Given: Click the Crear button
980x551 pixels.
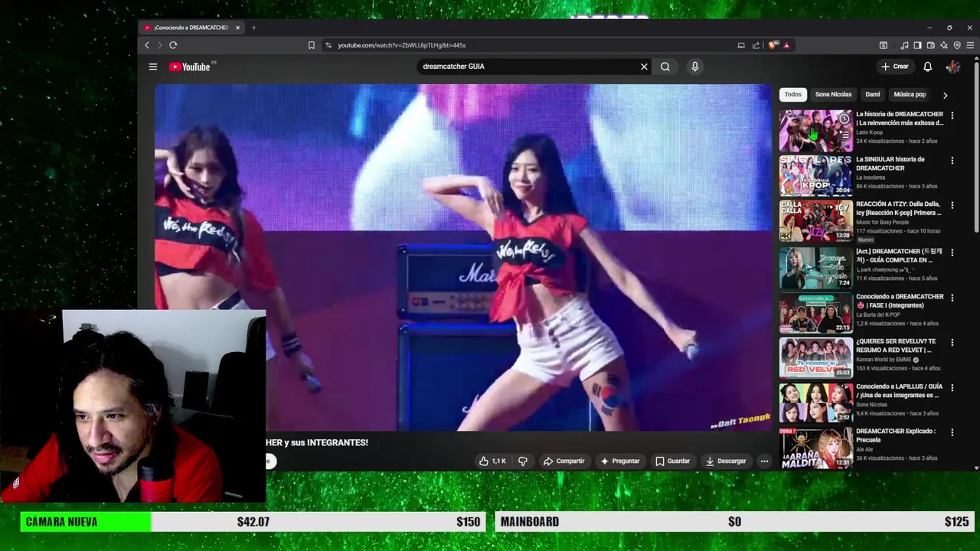Looking at the screenshot, I should (x=894, y=67).
